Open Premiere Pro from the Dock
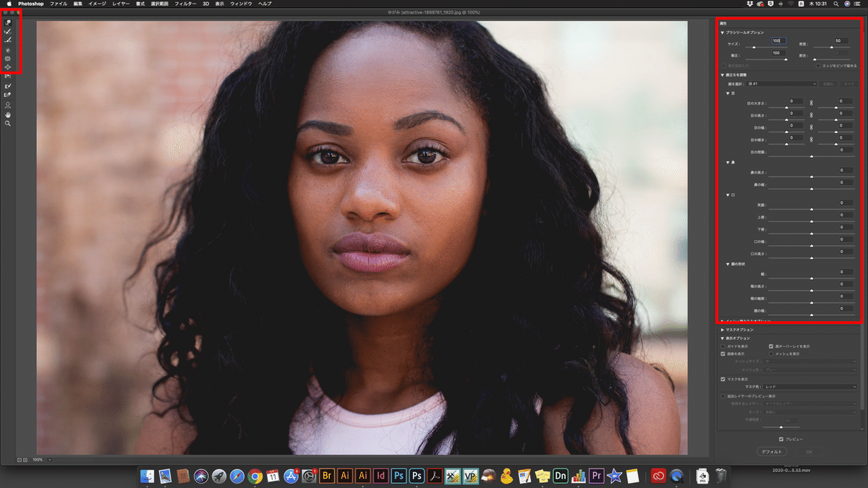The image size is (868, 488). point(597,476)
